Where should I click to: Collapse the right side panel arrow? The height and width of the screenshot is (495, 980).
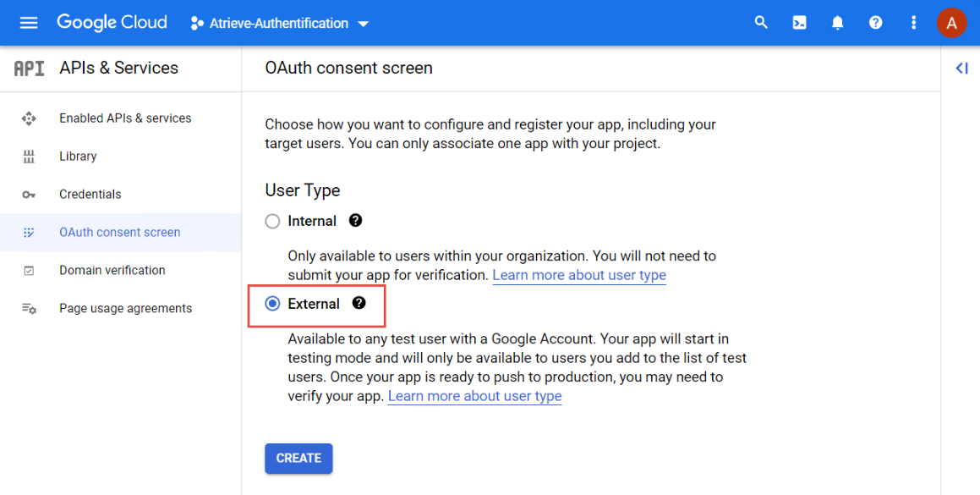pyautogui.click(x=961, y=69)
